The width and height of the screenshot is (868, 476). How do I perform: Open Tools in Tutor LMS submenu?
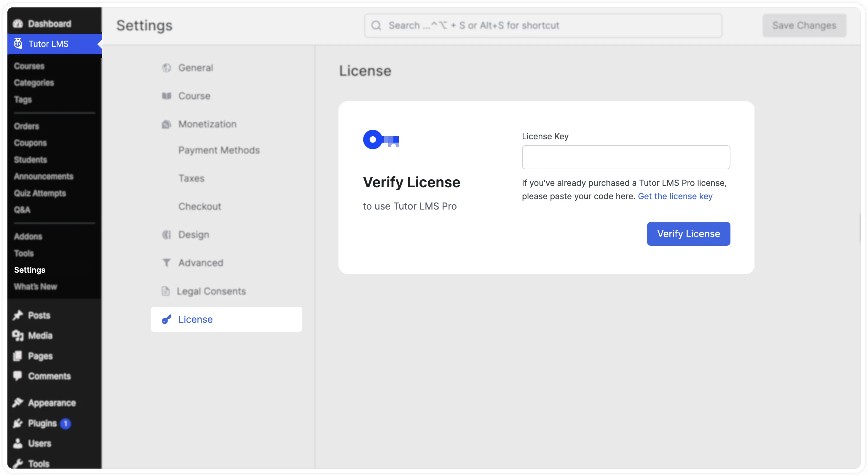tap(24, 253)
